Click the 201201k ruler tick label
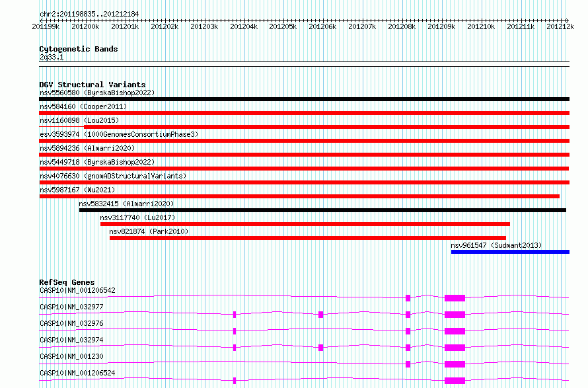Screen dimensions: 588x388 (125, 26)
